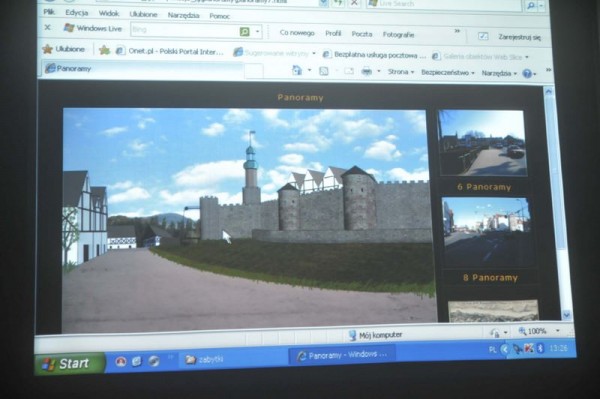
Task: Click the RSS feeds icon in command bar
Action: pyautogui.click(x=324, y=71)
